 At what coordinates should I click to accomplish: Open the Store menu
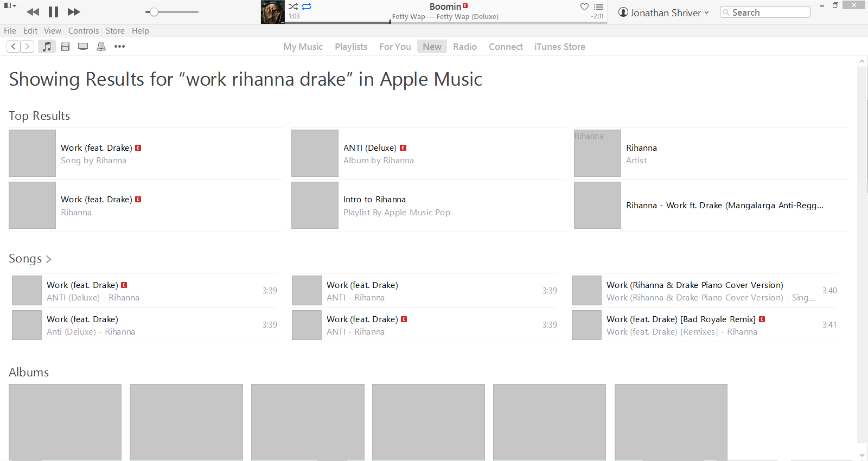(115, 31)
